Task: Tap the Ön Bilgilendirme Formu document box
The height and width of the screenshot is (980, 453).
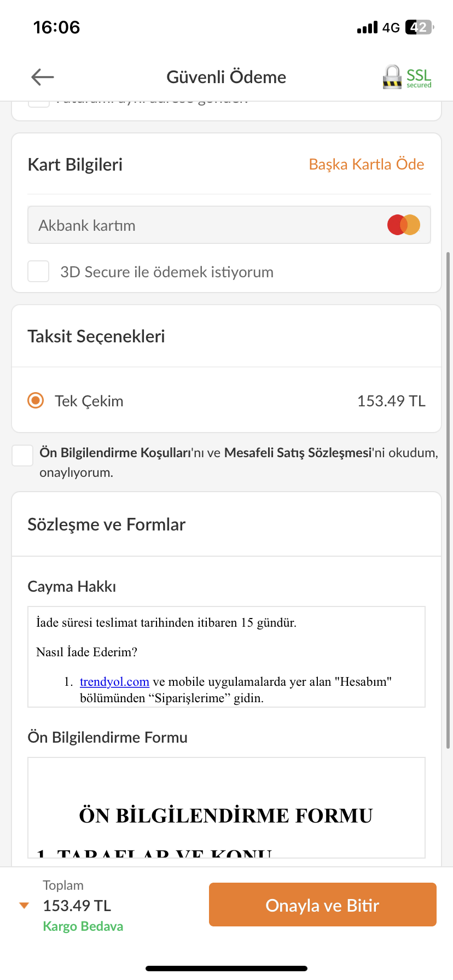Action: click(226, 808)
